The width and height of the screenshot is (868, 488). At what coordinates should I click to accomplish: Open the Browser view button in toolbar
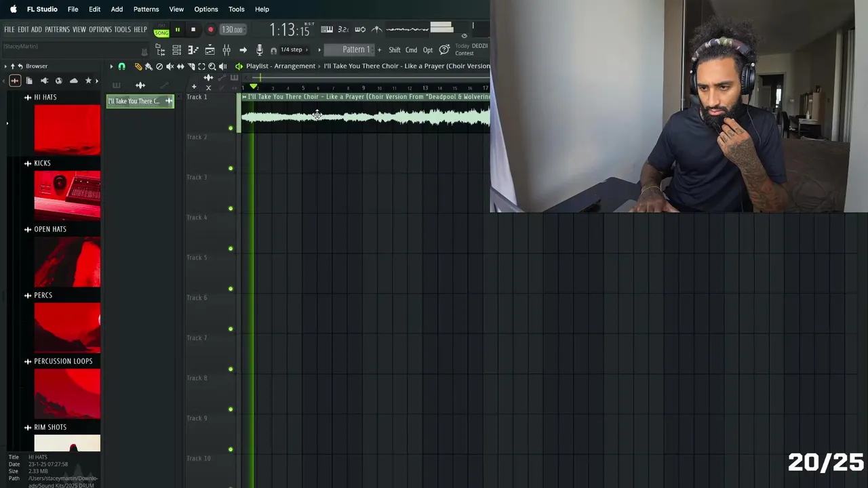(x=160, y=50)
